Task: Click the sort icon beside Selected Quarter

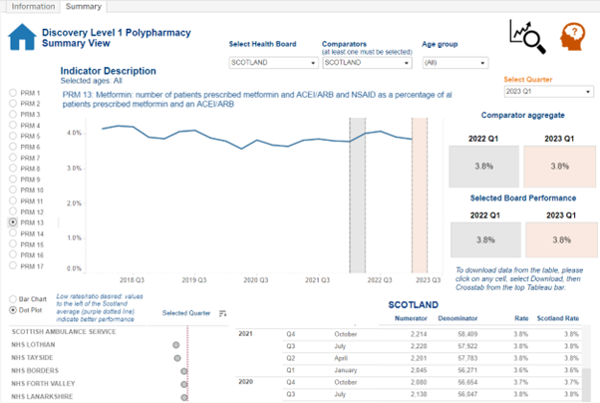Action: tap(222, 313)
